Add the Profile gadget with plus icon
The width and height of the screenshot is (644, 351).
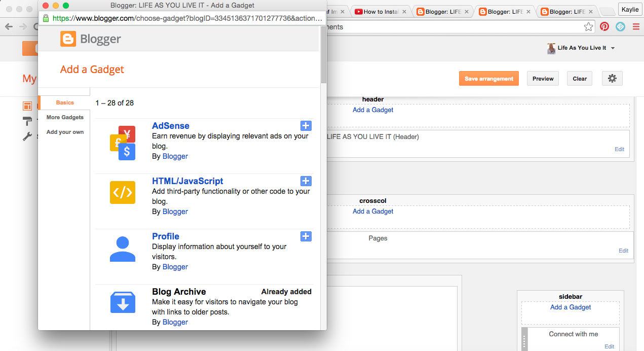point(306,236)
